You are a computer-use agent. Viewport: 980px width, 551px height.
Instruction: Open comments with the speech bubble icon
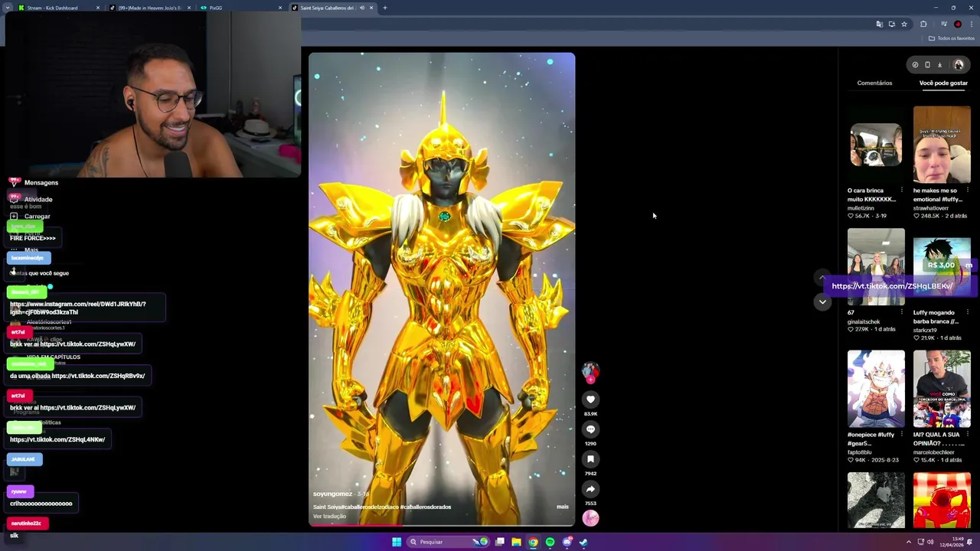(590, 429)
